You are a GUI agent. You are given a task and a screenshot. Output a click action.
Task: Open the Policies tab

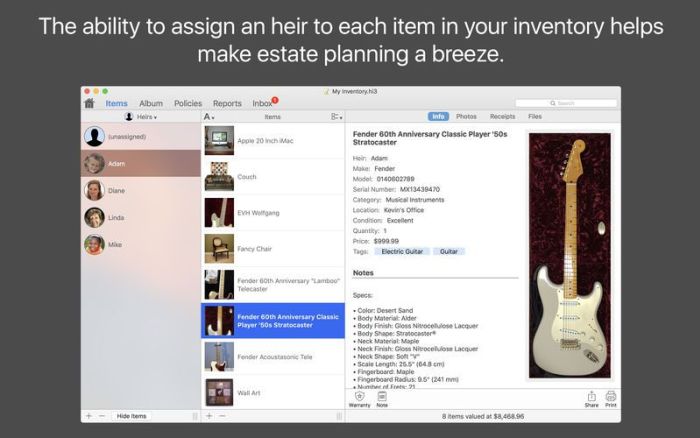(x=188, y=103)
